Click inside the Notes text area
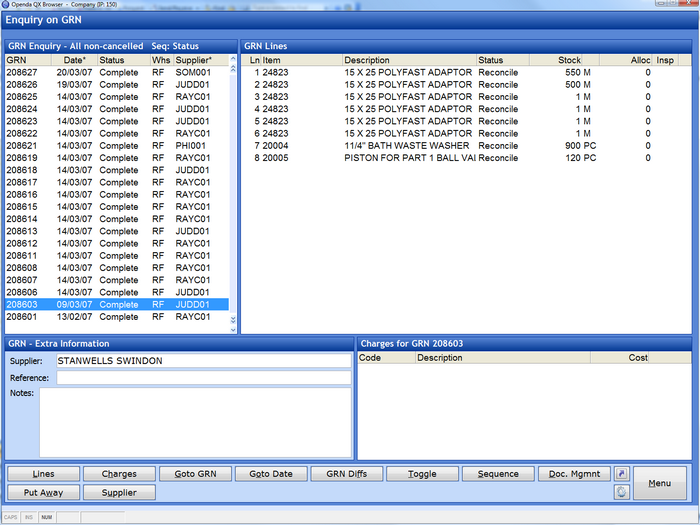 196,422
